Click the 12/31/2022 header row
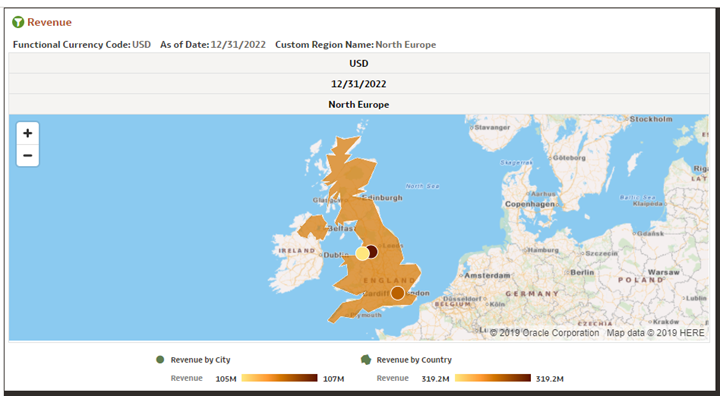Viewport: 720px width, 396px height. 359,84
